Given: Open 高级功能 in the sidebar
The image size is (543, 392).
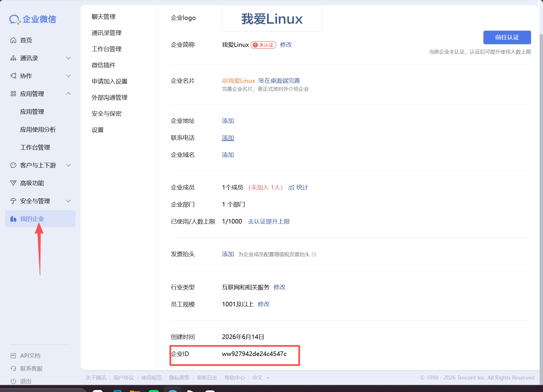Looking at the screenshot, I should 32,183.
